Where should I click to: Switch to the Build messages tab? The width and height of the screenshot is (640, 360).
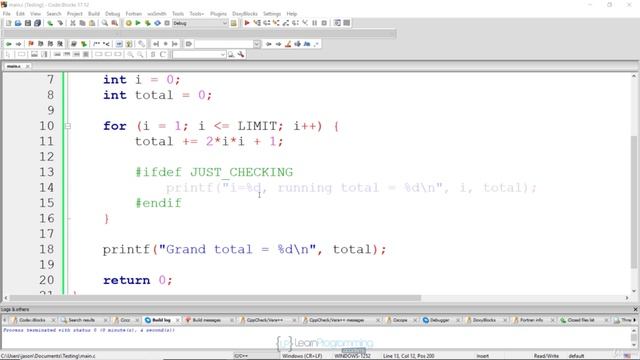[x=206, y=320]
